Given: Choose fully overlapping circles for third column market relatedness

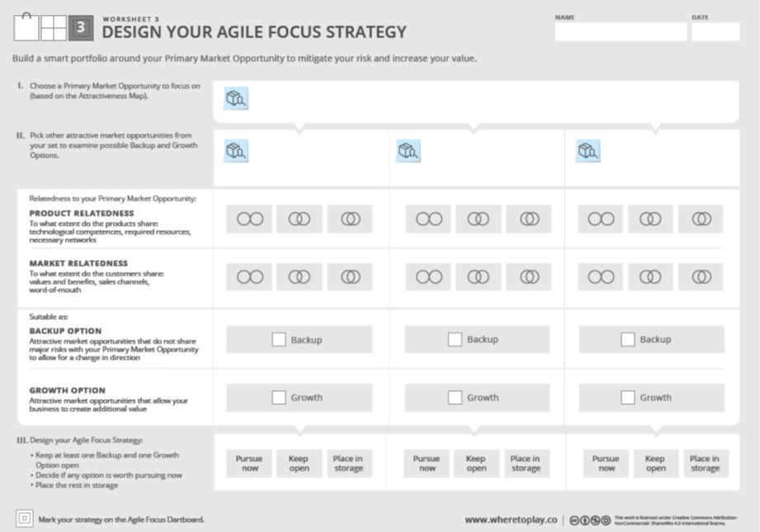Looking at the screenshot, I should [x=701, y=276].
